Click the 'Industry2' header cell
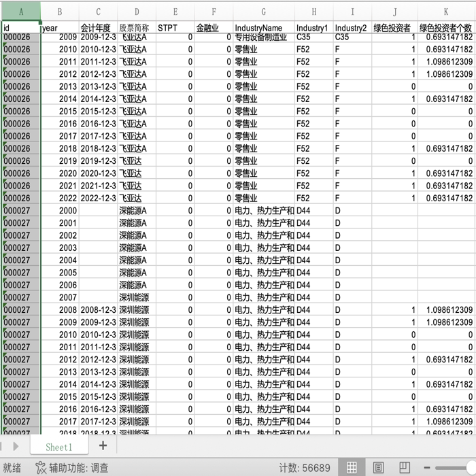The width and height of the screenshot is (476, 476). point(352,28)
